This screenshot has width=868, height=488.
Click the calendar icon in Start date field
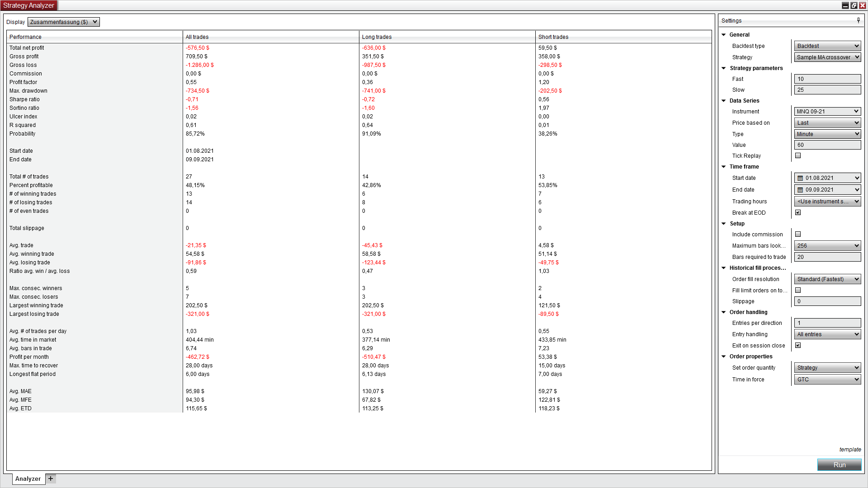800,178
